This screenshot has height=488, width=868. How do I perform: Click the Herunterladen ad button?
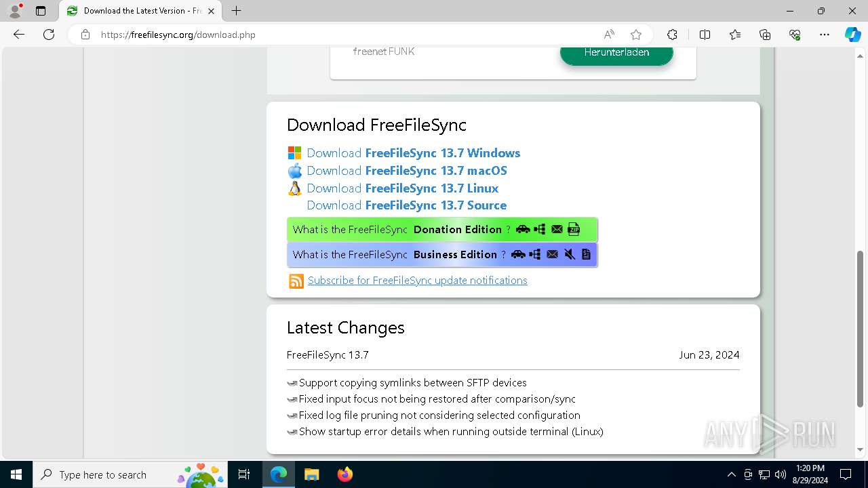coord(616,53)
